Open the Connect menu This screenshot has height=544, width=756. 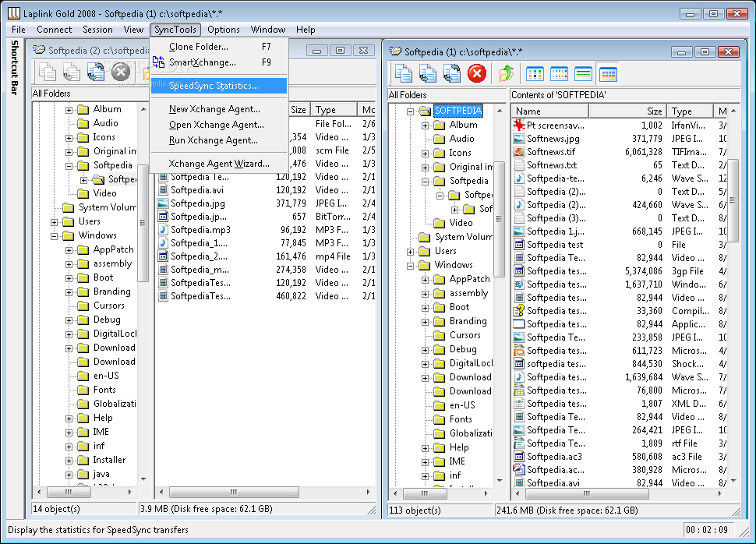coord(54,30)
